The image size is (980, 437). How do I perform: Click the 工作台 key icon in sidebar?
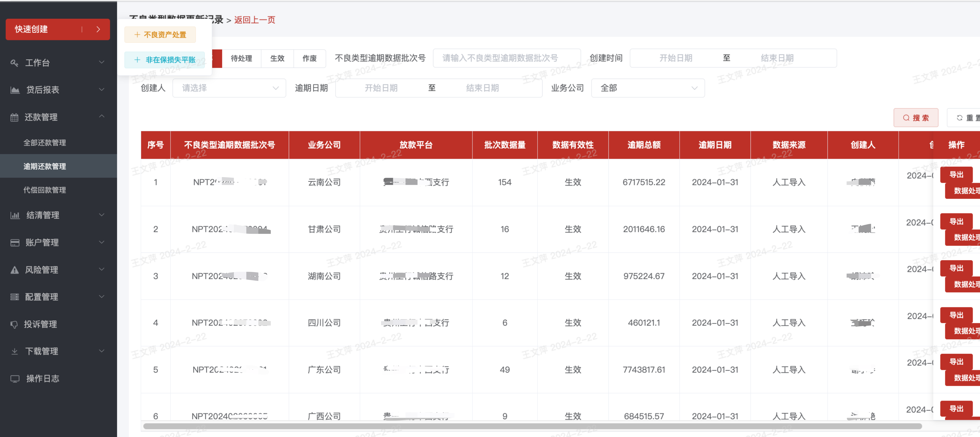14,63
